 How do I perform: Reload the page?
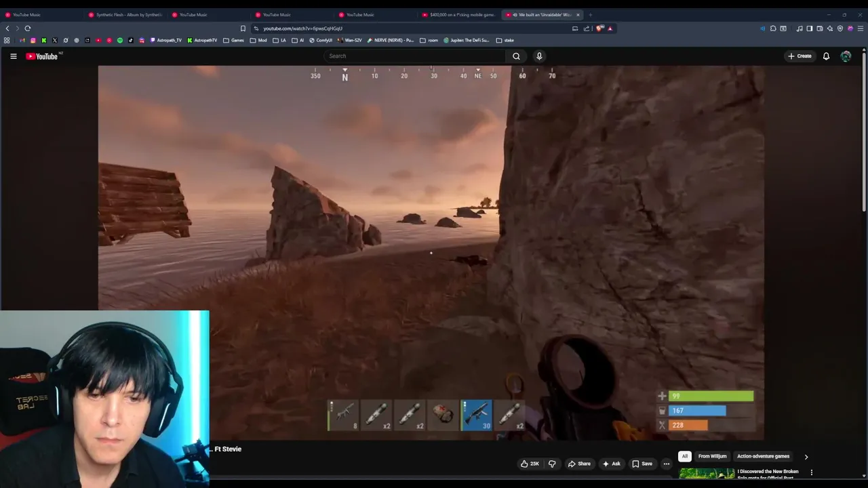tap(28, 28)
